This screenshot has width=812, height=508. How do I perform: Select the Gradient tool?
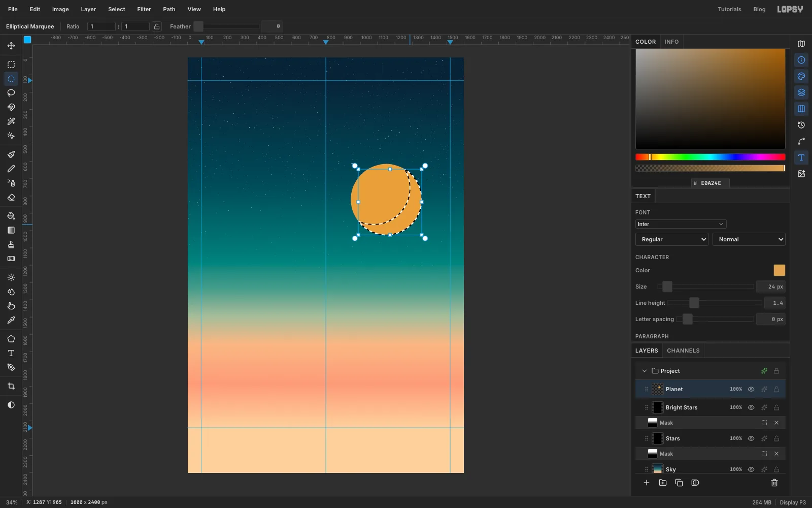11,230
